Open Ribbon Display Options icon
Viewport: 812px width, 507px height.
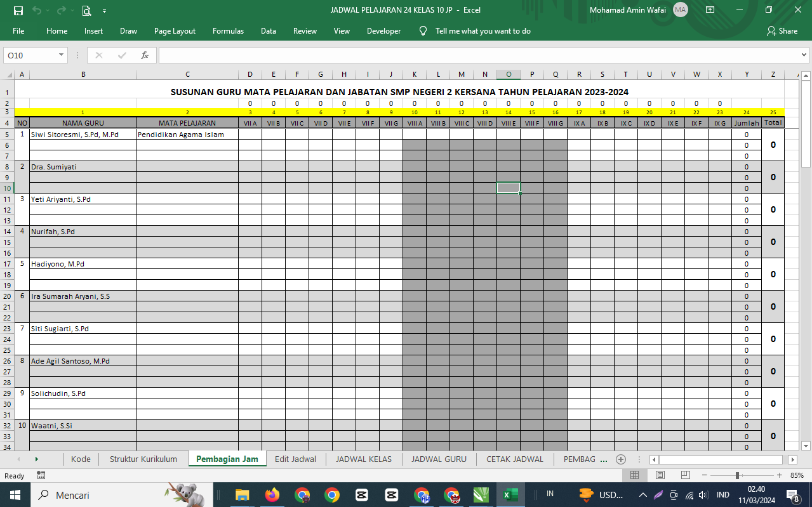(710, 10)
